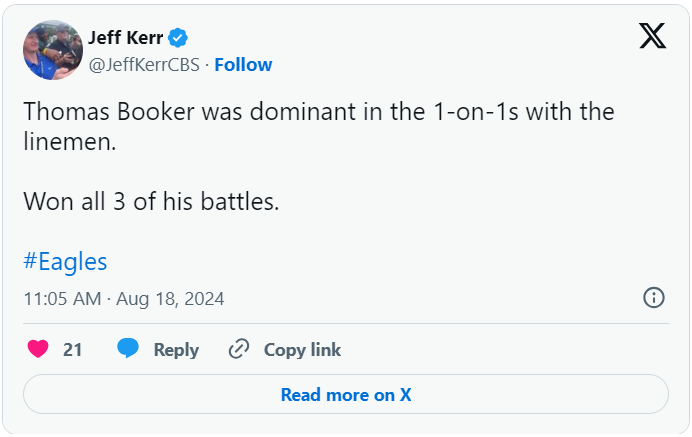This screenshot has height=437, width=692.
Task: Click the time portion 11:05 AM
Action: coord(62,299)
